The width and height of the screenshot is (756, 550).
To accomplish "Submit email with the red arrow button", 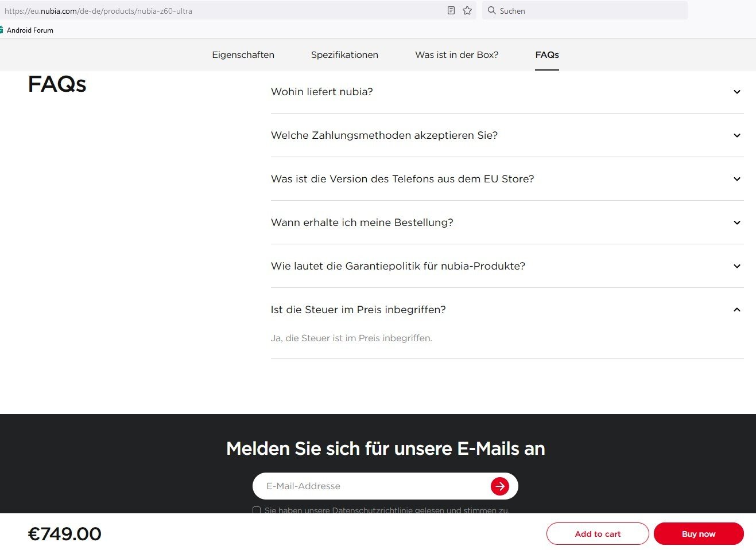I will 499,486.
